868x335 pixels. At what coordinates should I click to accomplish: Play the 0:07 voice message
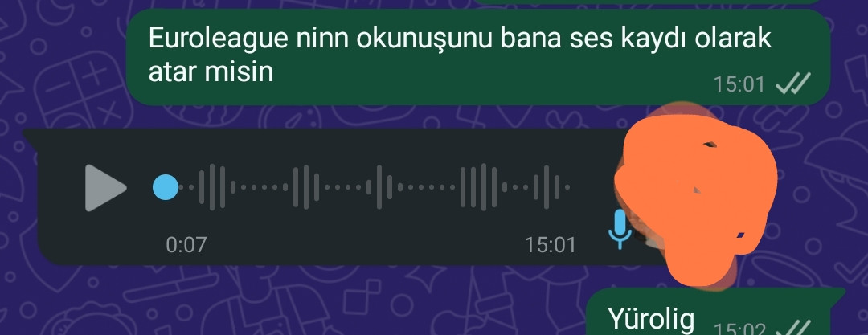click(105, 188)
